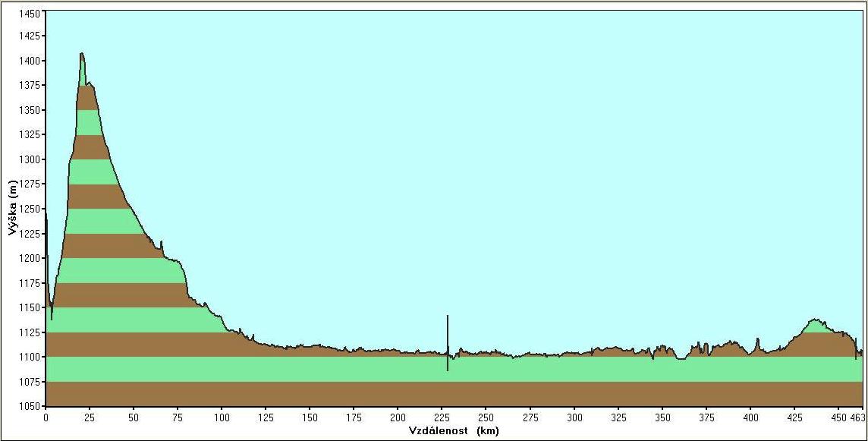This screenshot has height=441, width=868.
Task: Click the 400 km distance tick label
Action: click(750, 417)
